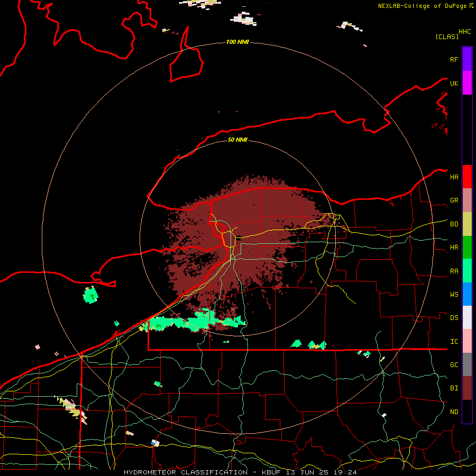The height and width of the screenshot is (476, 476).
Task: Click the NEXLAB-College of DuPage credit
Action: [x=424, y=6]
